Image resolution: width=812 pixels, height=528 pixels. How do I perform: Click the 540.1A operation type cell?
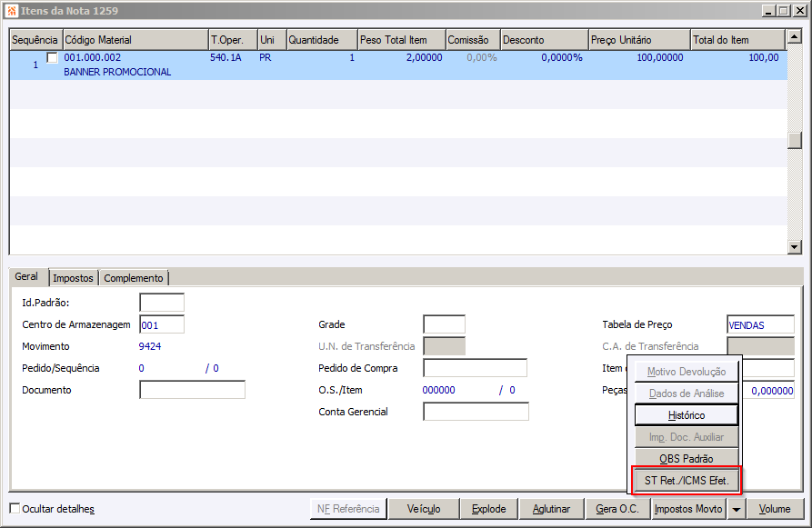pos(226,57)
